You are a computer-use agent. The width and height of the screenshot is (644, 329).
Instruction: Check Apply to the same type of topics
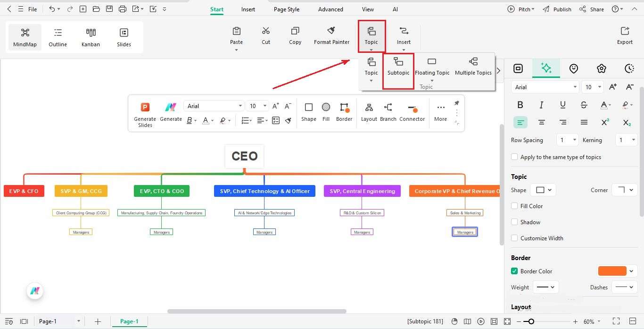coord(514,157)
